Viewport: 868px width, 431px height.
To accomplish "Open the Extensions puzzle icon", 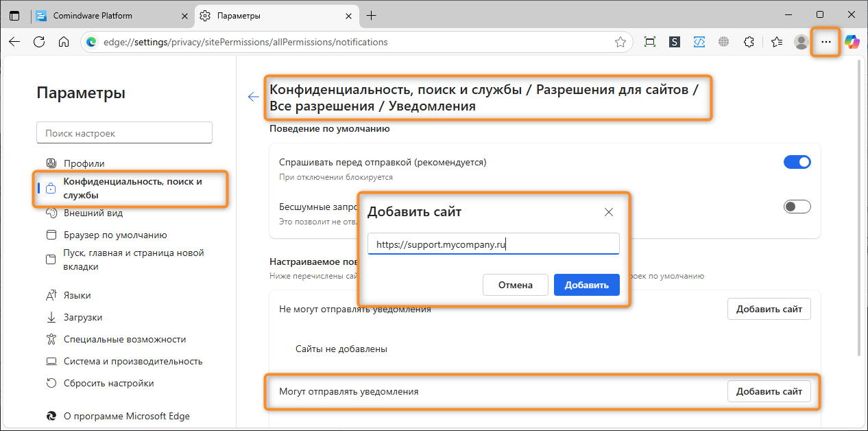I will point(749,42).
